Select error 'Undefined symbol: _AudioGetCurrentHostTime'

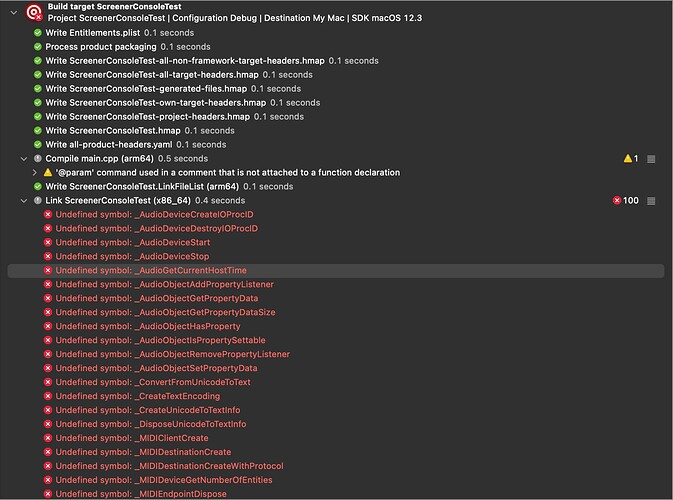pos(151,270)
